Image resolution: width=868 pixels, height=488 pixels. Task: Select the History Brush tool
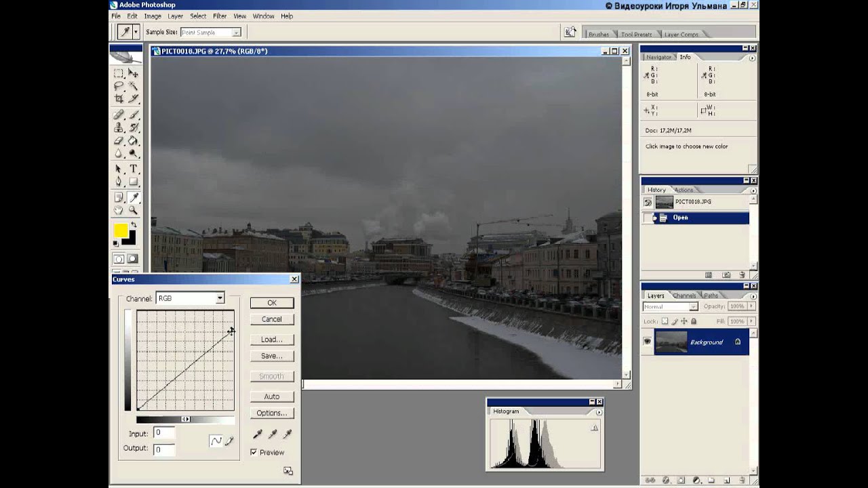pos(133,127)
